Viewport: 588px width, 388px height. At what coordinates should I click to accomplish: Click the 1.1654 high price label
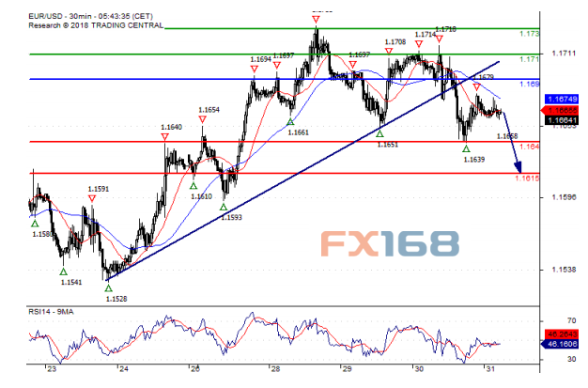(x=209, y=110)
